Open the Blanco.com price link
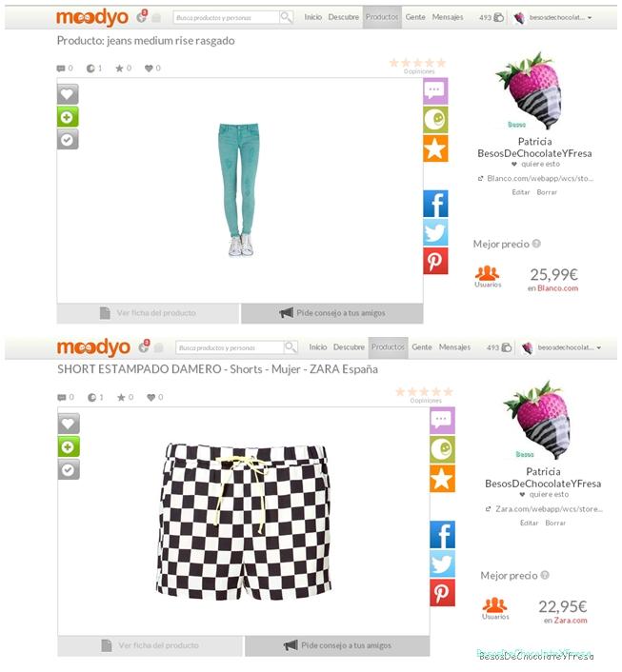Screen dimensions: 622x672 [x=557, y=288]
